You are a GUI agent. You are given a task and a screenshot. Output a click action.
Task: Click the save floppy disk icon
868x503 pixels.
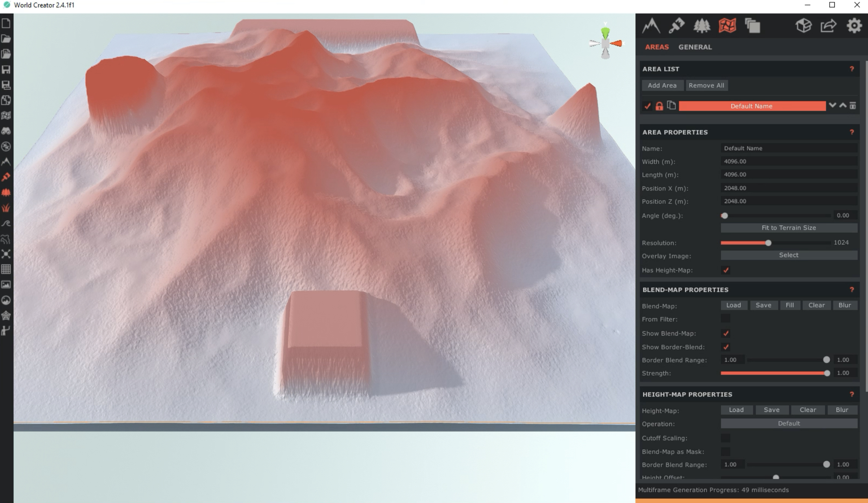click(6, 69)
